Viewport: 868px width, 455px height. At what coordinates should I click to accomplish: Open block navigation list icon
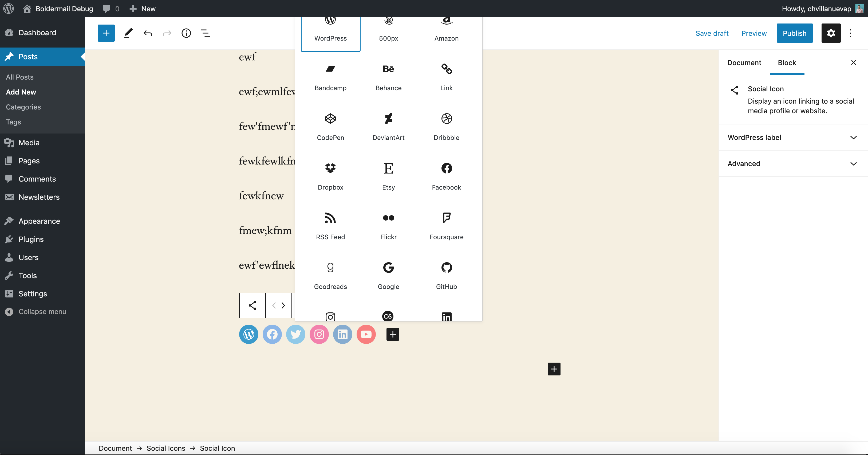point(205,33)
